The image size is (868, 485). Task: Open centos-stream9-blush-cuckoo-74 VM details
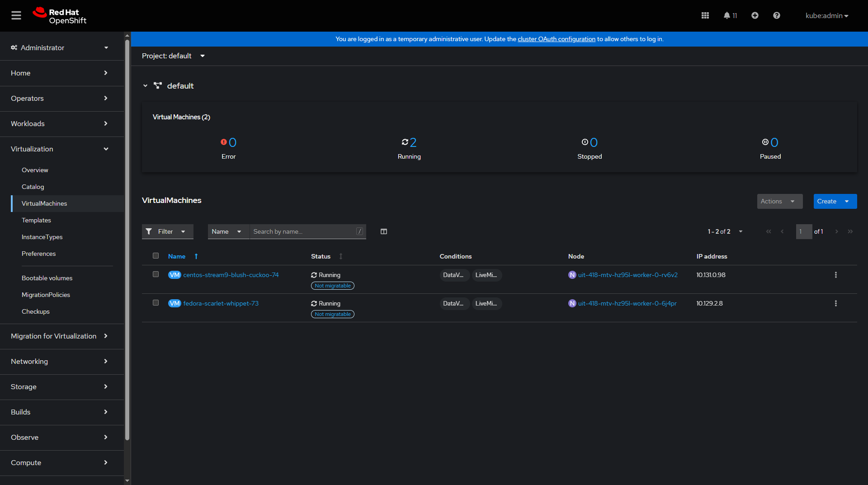231,275
